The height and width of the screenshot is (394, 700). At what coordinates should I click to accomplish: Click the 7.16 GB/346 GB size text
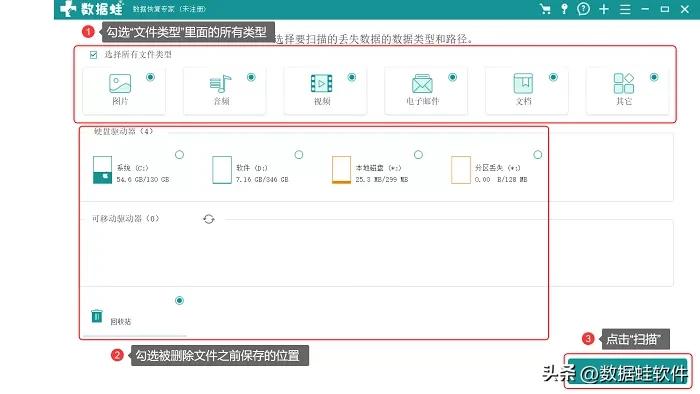coord(262,179)
